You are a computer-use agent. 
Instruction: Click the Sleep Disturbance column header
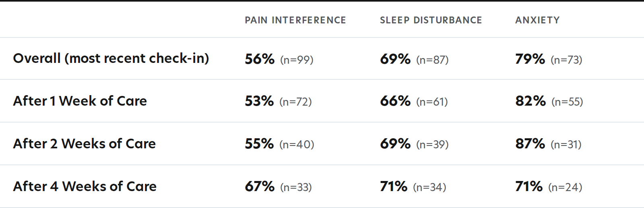tap(431, 20)
